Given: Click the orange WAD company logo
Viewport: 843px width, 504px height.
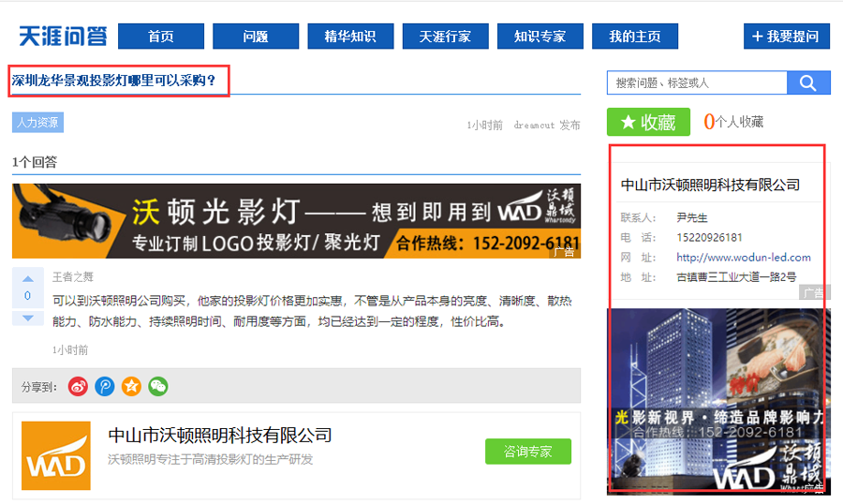Looking at the screenshot, I should coord(56,455).
